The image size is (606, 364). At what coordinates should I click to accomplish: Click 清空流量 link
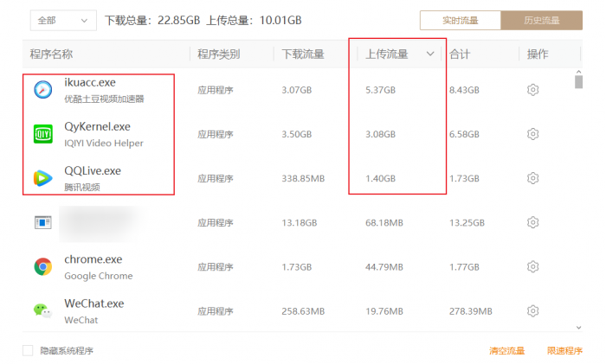(x=506, y=351)
